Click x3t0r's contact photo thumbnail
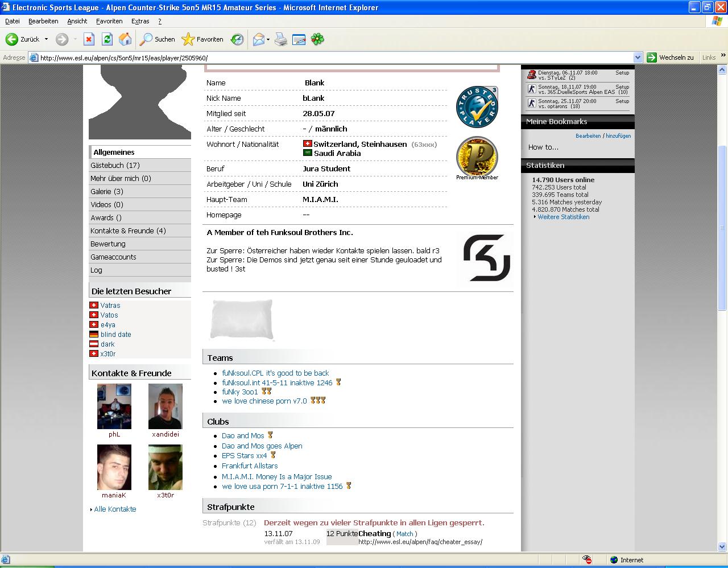 tap(166, 467)
